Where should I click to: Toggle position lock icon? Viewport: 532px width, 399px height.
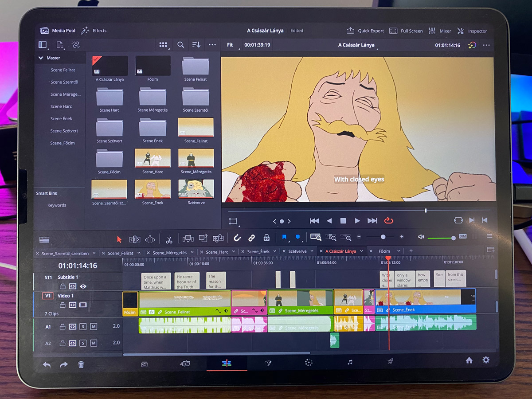(x=266, y=238)
